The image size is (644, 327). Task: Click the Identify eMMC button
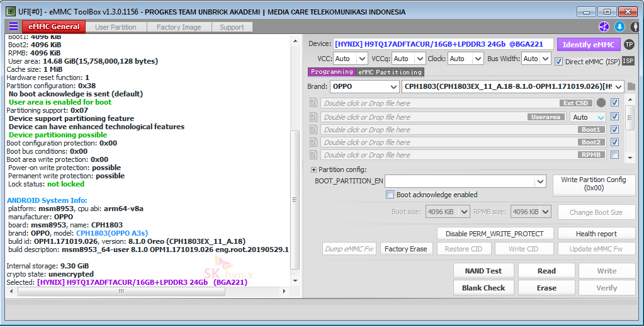pos(589,45)
